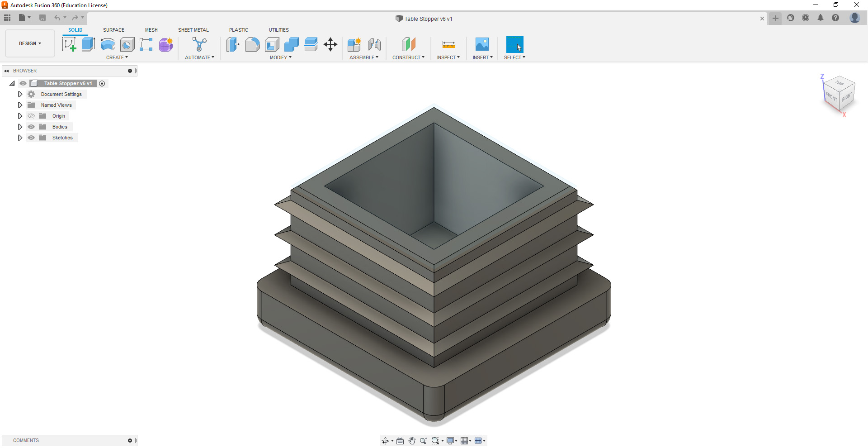Click the Extrude tool icon
868x448 pixels.
tap(88, 44)
